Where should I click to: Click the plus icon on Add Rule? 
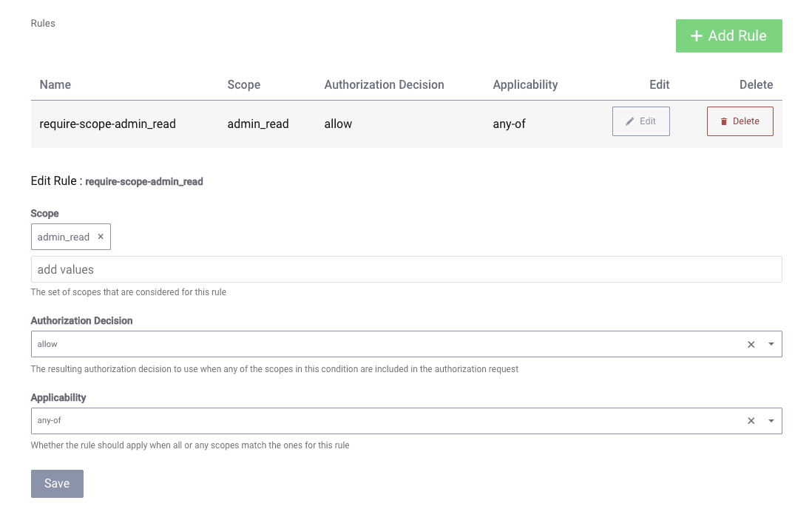pyautogui.click(x=696, y=36)
